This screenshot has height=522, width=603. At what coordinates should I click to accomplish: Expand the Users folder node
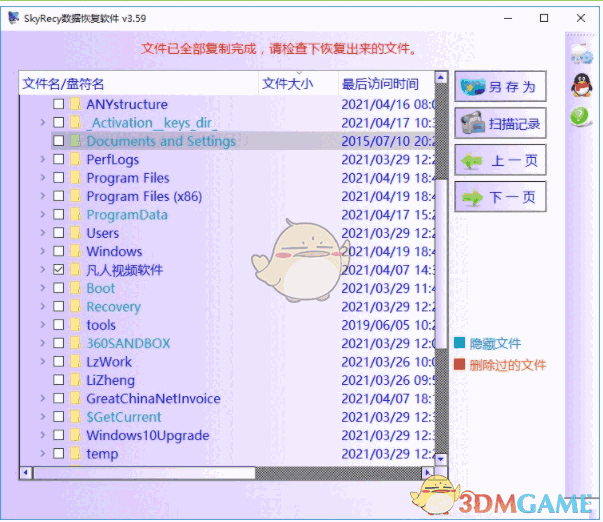tap(43, 233)
